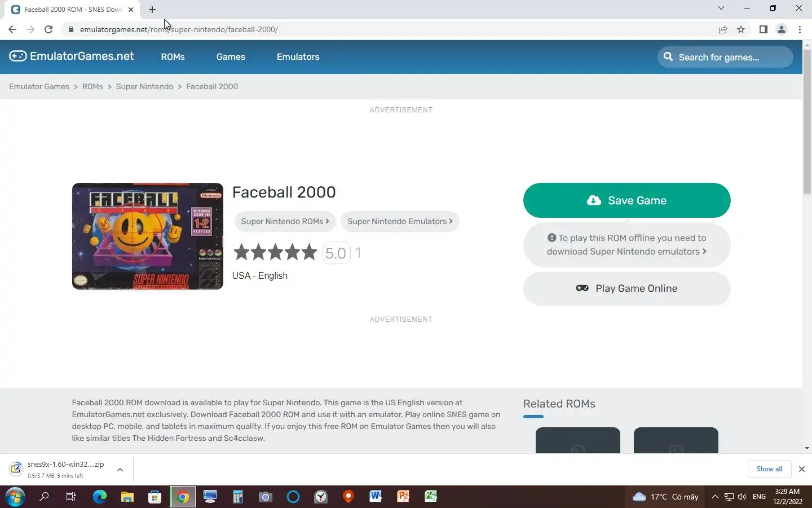The width and height of the screenshot is (812, 508).
Task: Expand the snes9x download options chevron
Action: [x=120, y=469]
